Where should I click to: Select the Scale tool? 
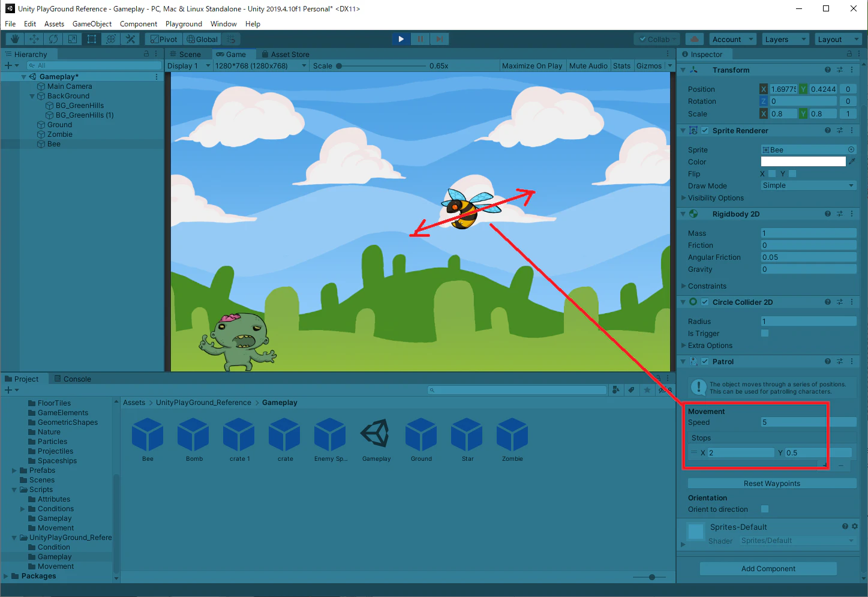[x=73, y=39]
